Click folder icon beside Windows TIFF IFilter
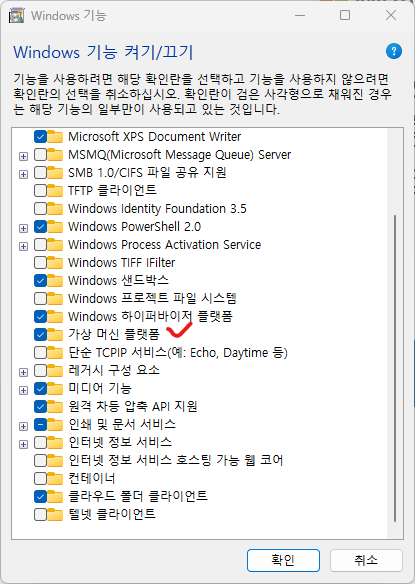Viewport: 415px width, 584px height. pos(55,262)
